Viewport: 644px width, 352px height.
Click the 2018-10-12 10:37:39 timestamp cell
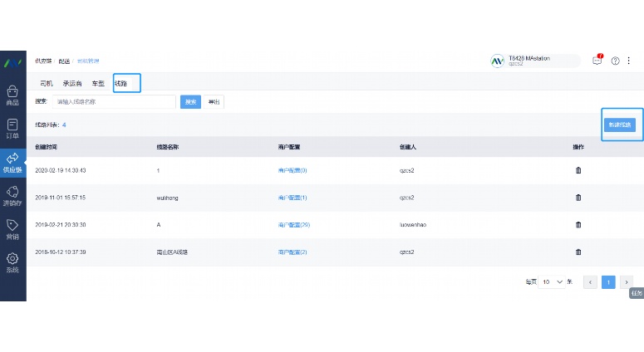point(61,252)
